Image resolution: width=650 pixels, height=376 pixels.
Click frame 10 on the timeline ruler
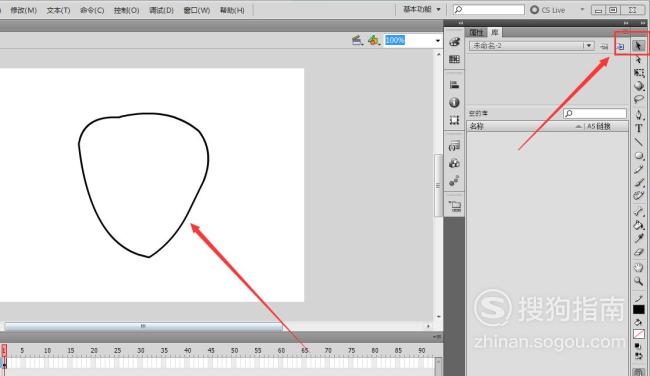(x=48, y=351)
